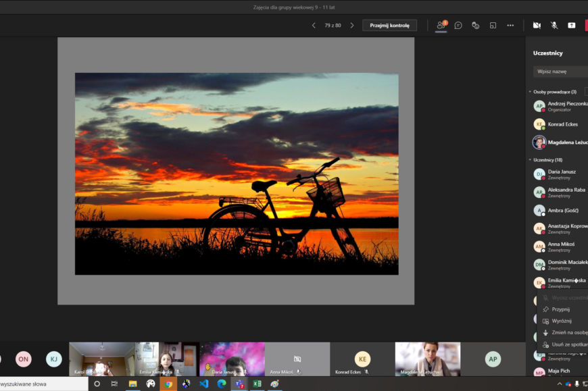Toggle the microphone mute

point(554,26)
